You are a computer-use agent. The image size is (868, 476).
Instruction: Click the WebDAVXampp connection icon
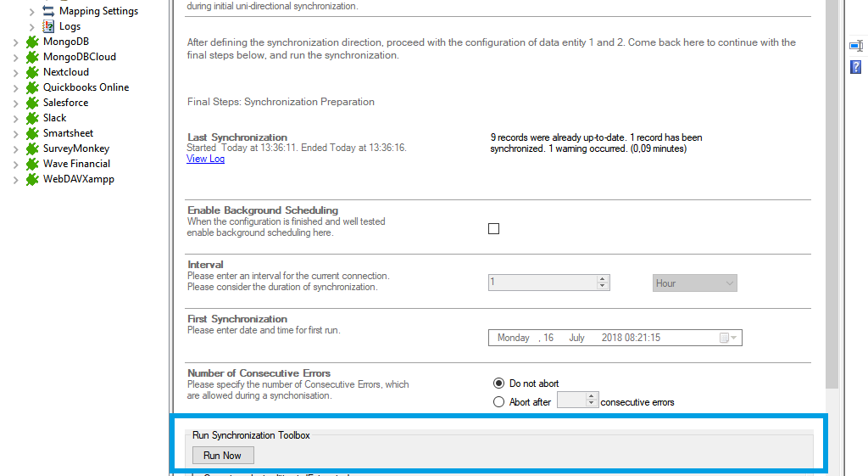pos(32,179)
